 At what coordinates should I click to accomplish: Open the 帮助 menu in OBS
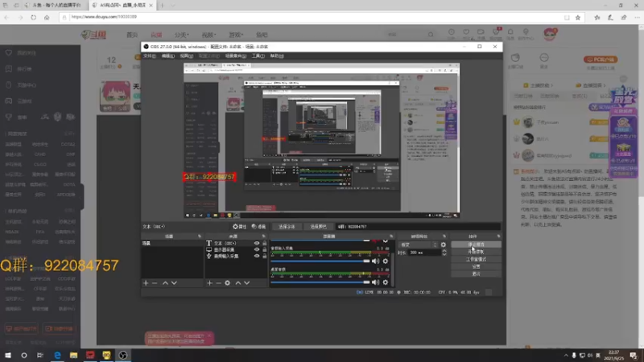click(x=277, y=56)
